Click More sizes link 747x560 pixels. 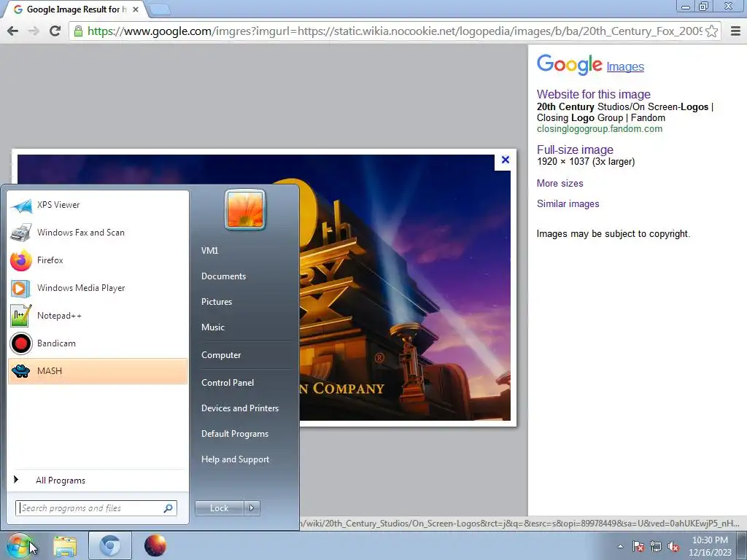click(x=560, y=183)
